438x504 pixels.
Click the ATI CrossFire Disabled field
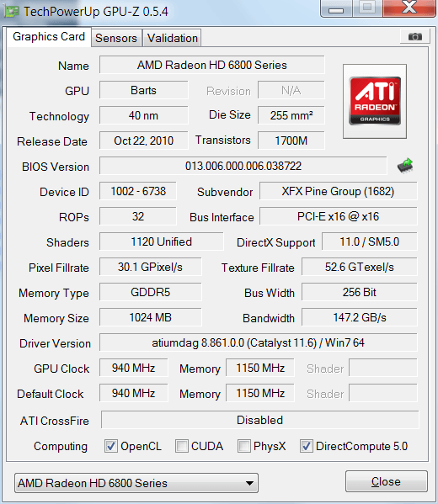pos(259,420)
